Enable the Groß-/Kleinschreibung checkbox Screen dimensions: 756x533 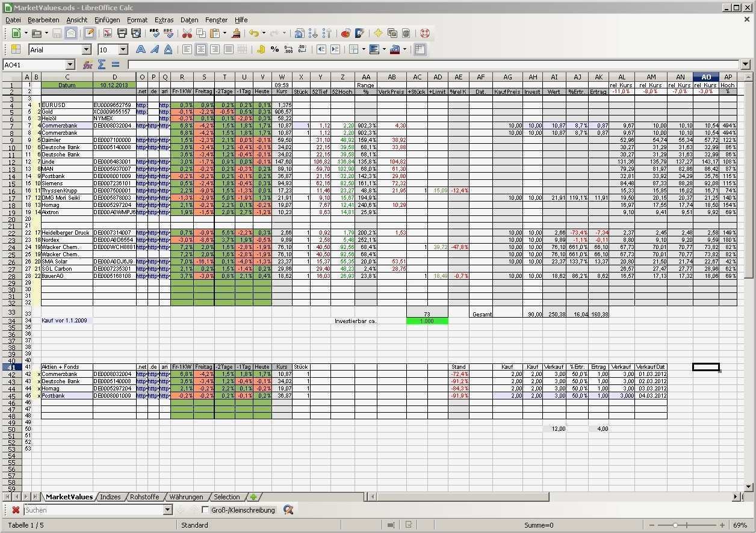206,510
